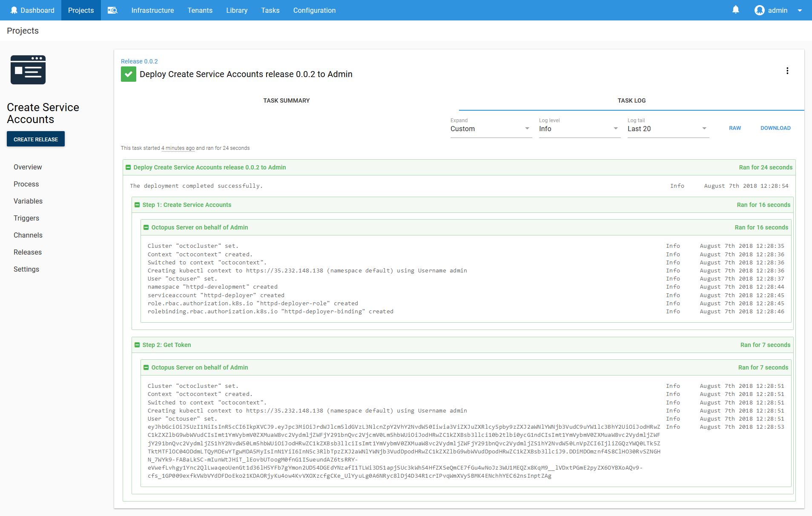Click the admin avatar icon
The width and height of the screenshot is (812, 516).
pyautogui.click(x=759, y=10)
